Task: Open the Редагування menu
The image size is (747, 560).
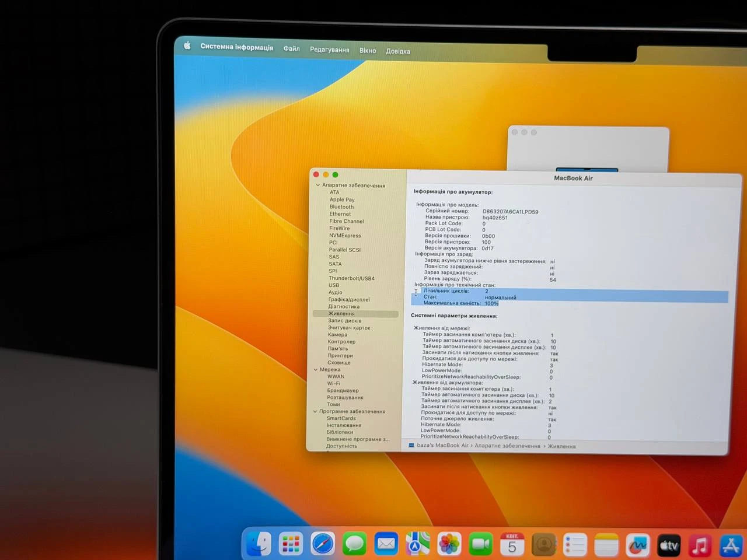Action: tap(330, 50)
